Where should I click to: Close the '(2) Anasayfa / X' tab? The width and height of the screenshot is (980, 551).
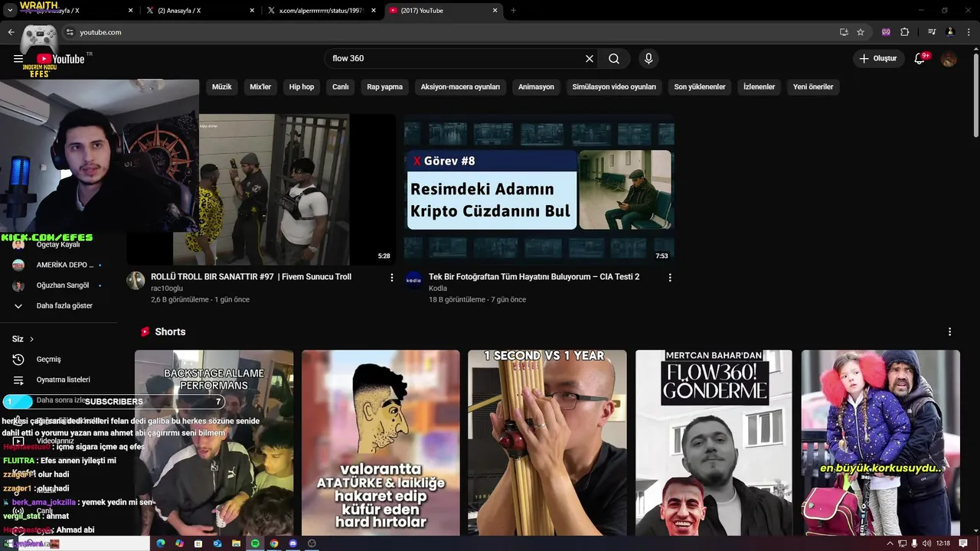(x=252, y=11)
